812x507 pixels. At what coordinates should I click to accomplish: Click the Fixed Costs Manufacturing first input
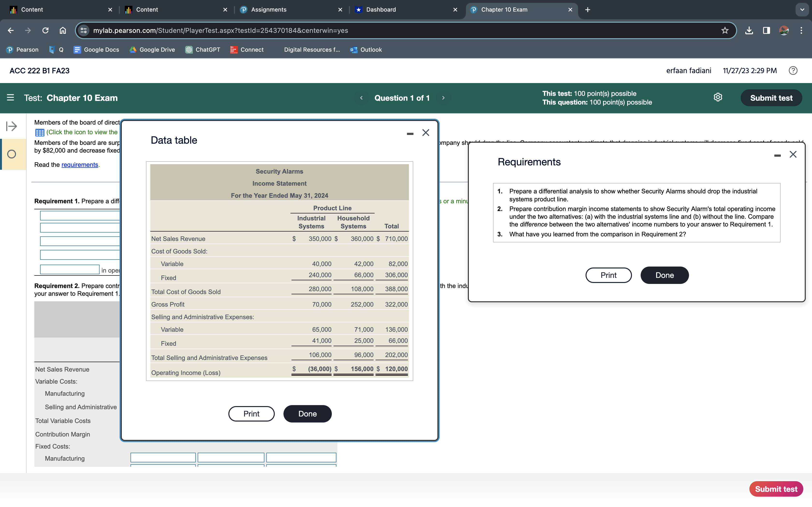(163, 458)
